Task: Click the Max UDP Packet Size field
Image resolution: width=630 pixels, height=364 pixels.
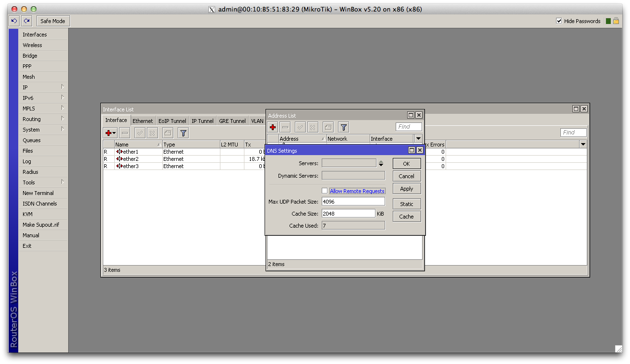Action: pos(353,202)
